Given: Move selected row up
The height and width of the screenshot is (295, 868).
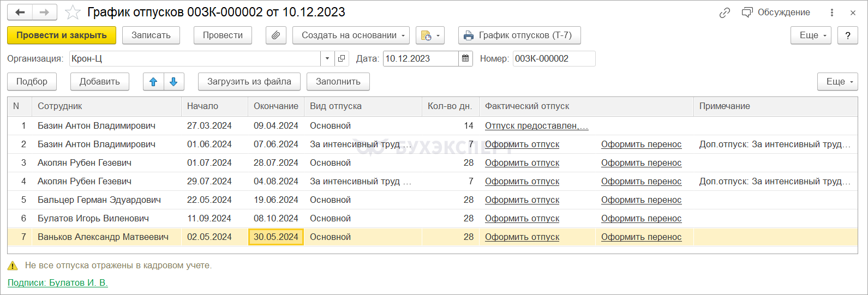Looking at the screenshot, I should coord(153,82).
